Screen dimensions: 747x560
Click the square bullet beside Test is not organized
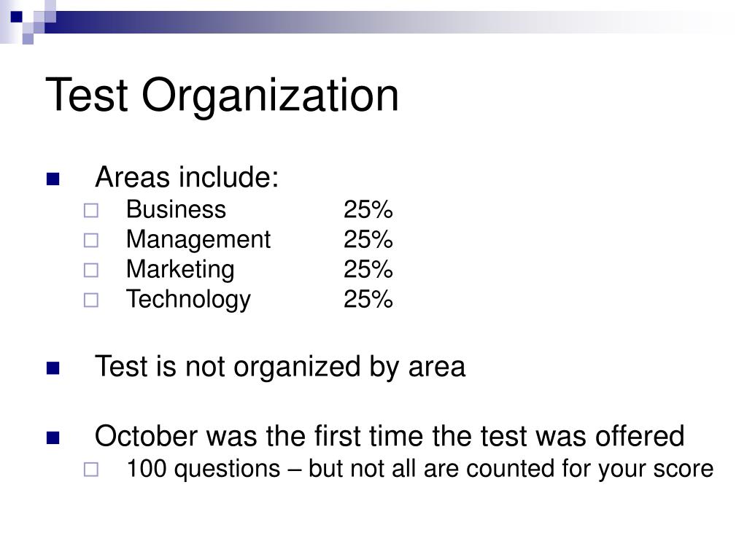pyautogui.click(x=53, y=368)
